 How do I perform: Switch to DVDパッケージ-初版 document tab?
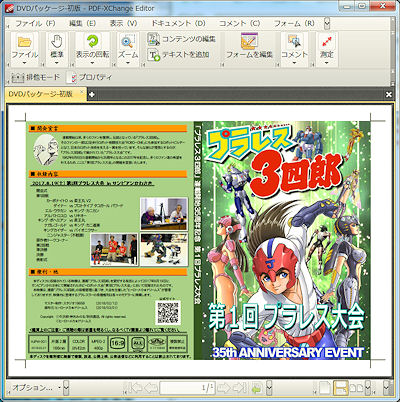41,94
